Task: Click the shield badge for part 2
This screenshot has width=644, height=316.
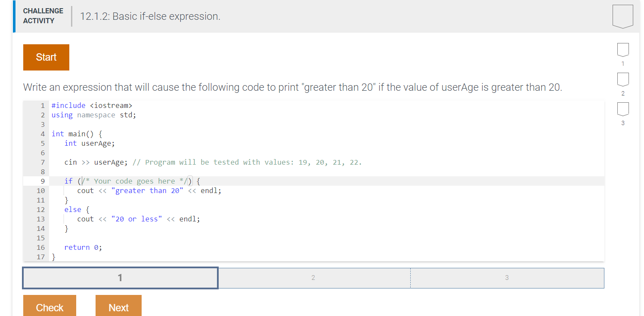Action: click(x=623, y=80)
